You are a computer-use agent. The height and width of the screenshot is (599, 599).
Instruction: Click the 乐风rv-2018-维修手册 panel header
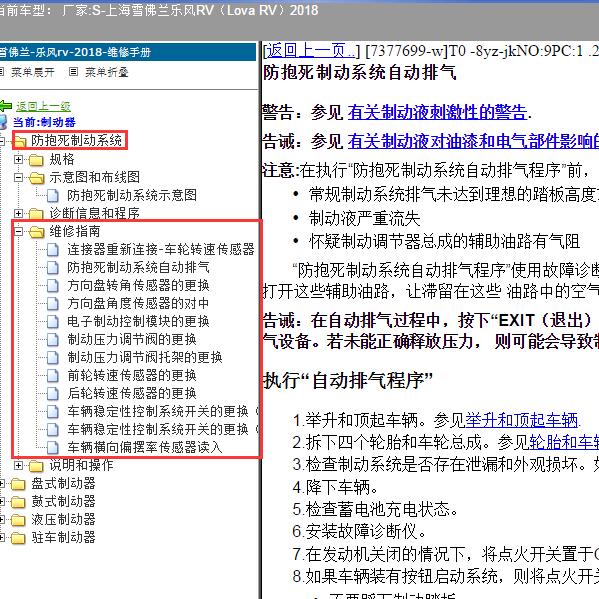[128, 52]
